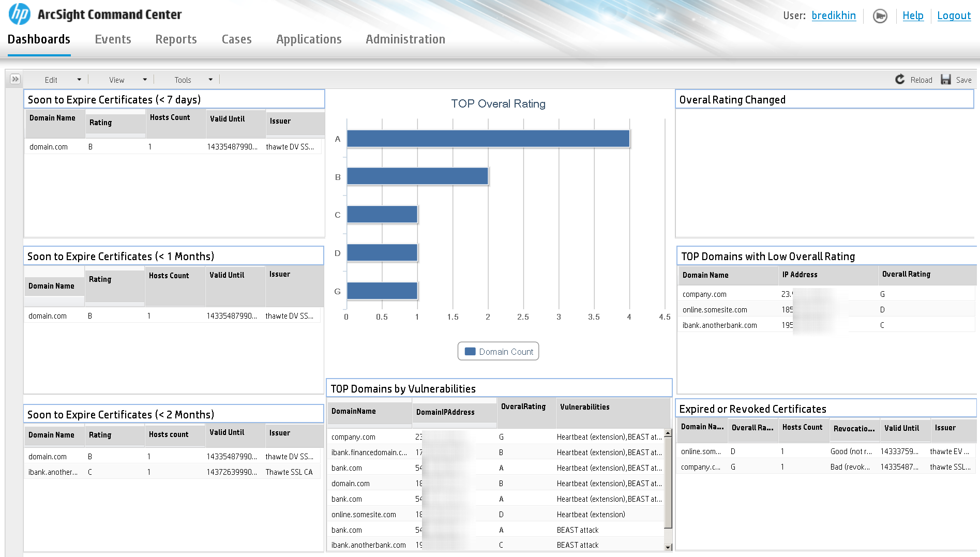Click the notification icon beside username
The width and height of the screenshot is (980, 557).
(880, 16)
